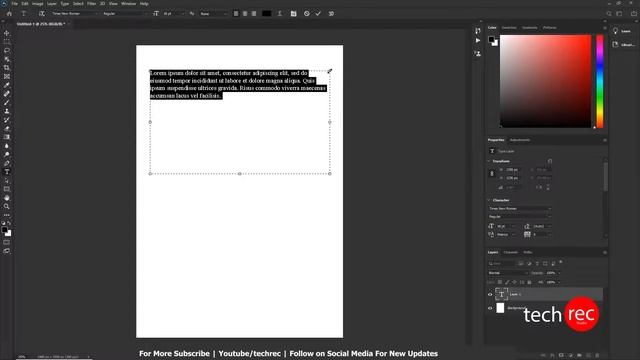Viewport: 640px width, 360px height.
Task: Collapse the Transform section in Properties
Action: pos(489,161)
